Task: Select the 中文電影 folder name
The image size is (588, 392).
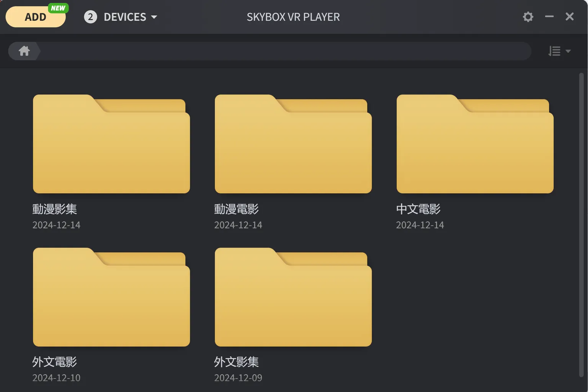Action: click(x=418, y=209)
